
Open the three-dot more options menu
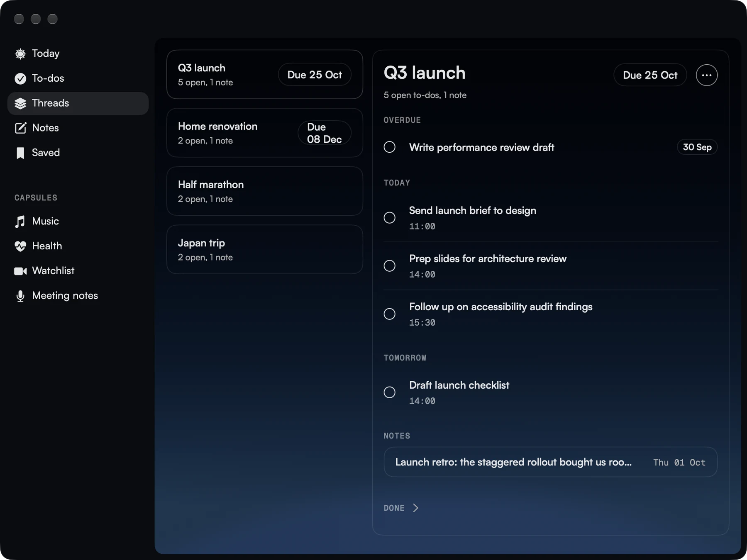coord(706,75)
